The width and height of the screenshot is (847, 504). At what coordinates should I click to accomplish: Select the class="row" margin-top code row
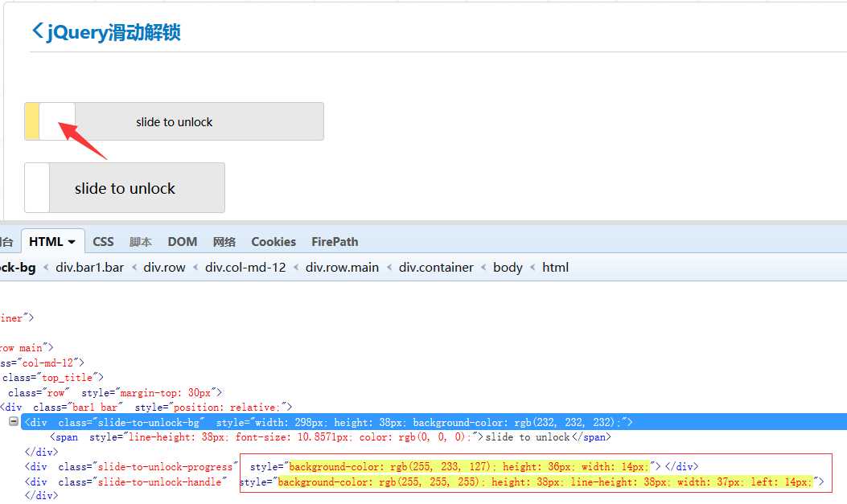114,392
